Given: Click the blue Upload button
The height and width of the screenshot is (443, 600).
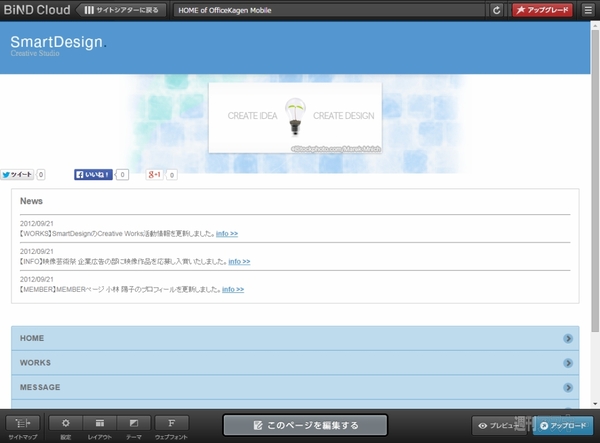Looking at the screenshot, I should [563, 425].
